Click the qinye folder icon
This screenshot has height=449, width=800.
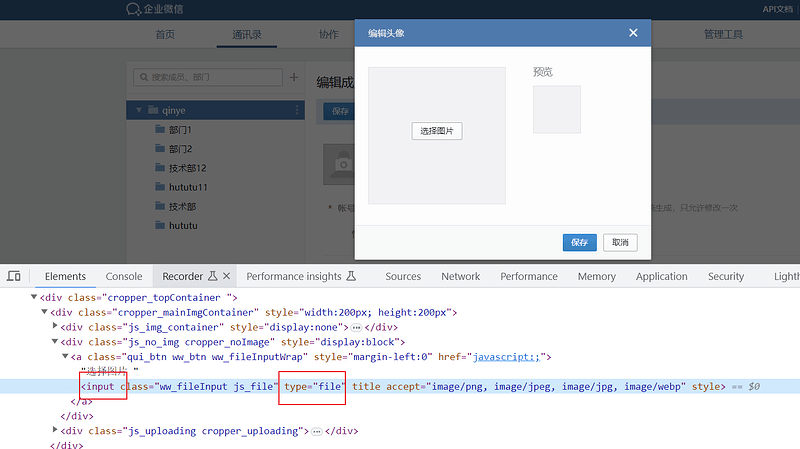pos(153,110)
